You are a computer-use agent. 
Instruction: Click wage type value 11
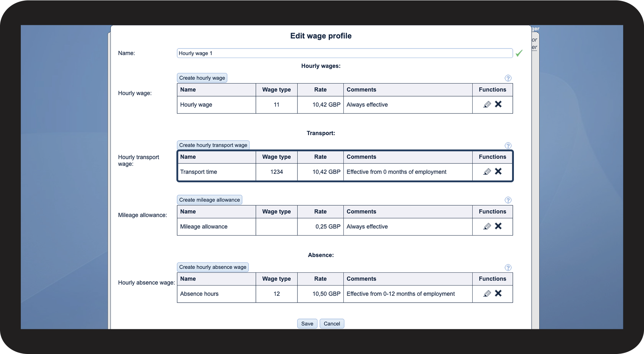pos(277,105)
